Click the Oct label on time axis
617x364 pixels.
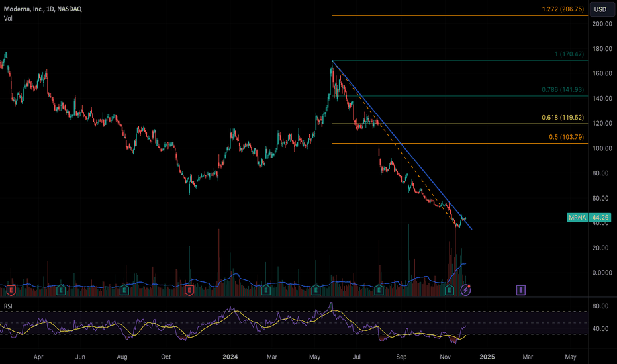pos(166,357)
